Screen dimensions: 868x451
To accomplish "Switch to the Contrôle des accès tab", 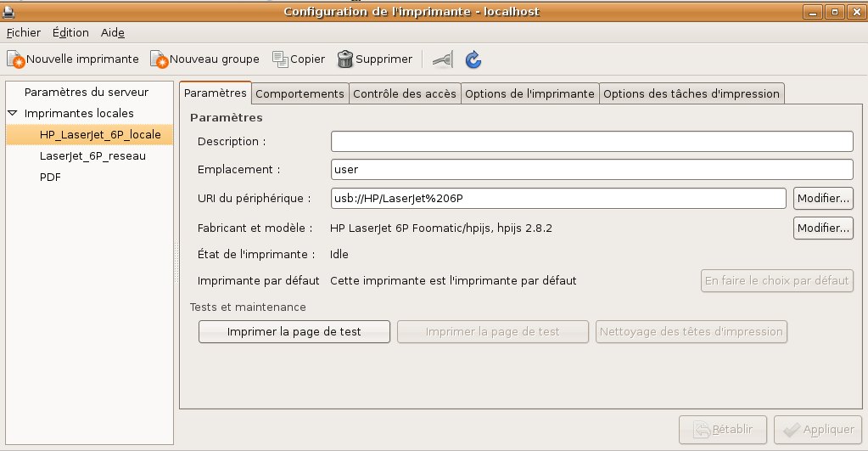I will 405,93.
